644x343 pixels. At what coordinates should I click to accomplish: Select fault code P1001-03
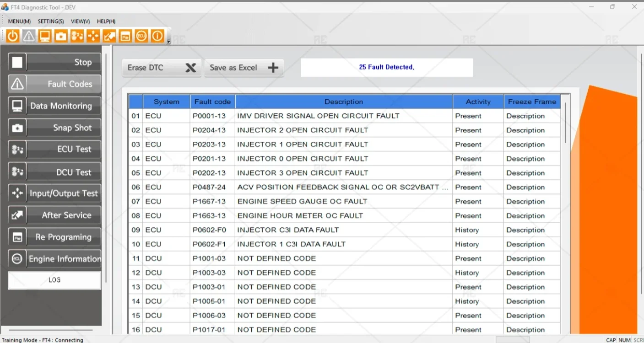tap(209, 258)
